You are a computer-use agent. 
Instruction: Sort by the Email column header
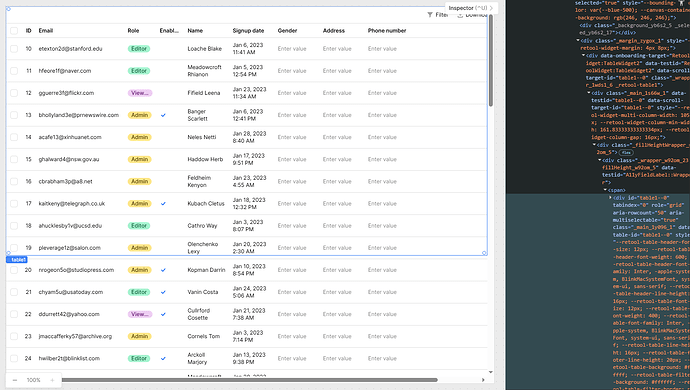coord(46,31)
